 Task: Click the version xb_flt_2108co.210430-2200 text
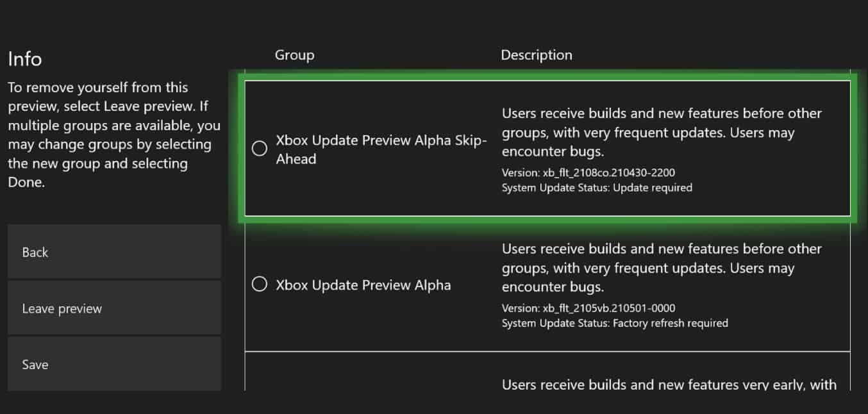pos(588,172)
